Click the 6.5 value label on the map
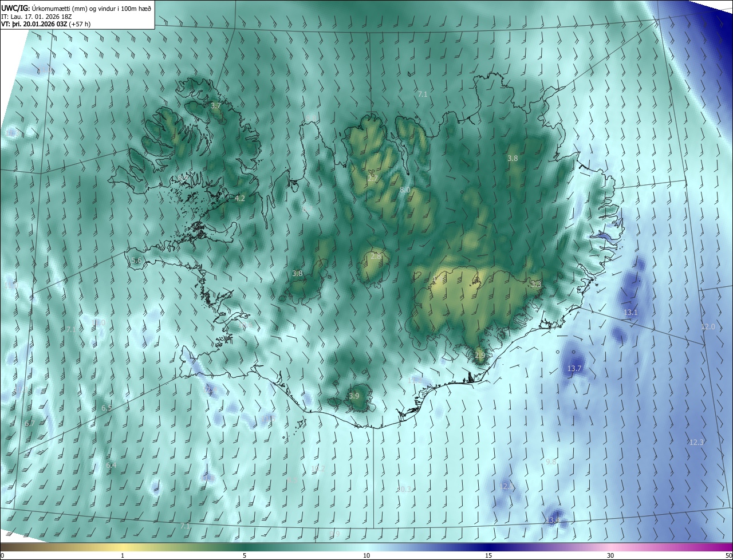The image size is (733, 560). (x=107, y=408)
